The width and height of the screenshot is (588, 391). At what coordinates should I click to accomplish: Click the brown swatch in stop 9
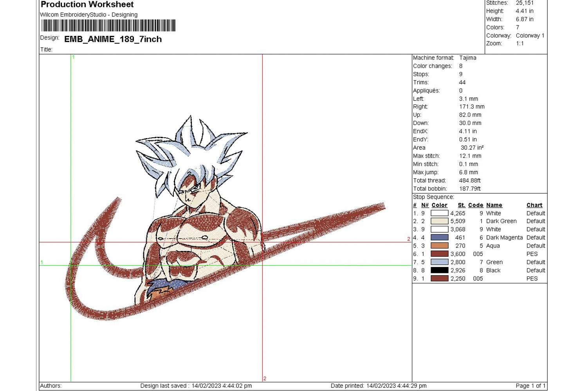(439, 278)
